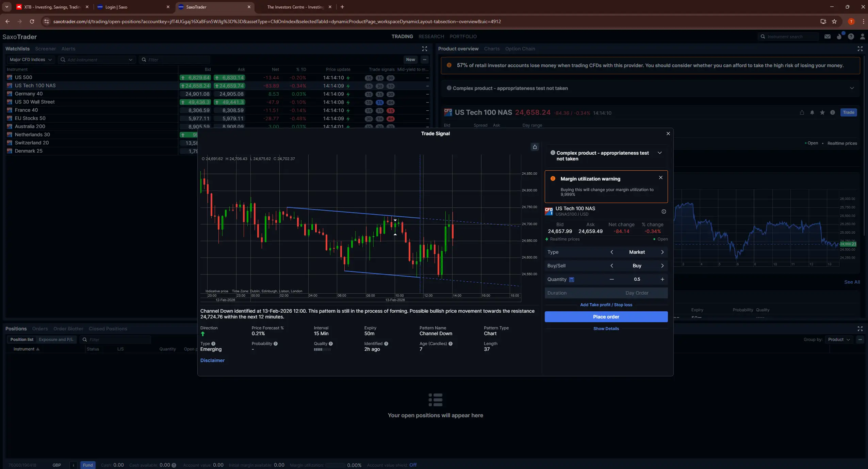Maximize the Watchlists panel

424,49
